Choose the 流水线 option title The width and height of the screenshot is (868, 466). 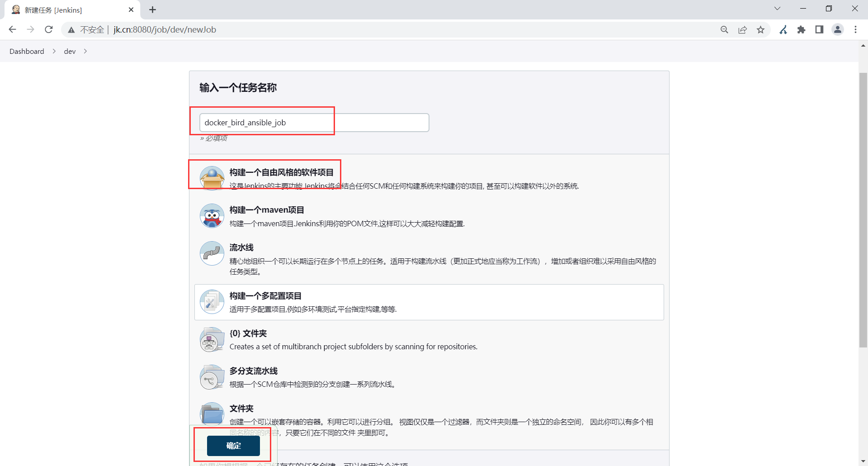click(241, 247)
